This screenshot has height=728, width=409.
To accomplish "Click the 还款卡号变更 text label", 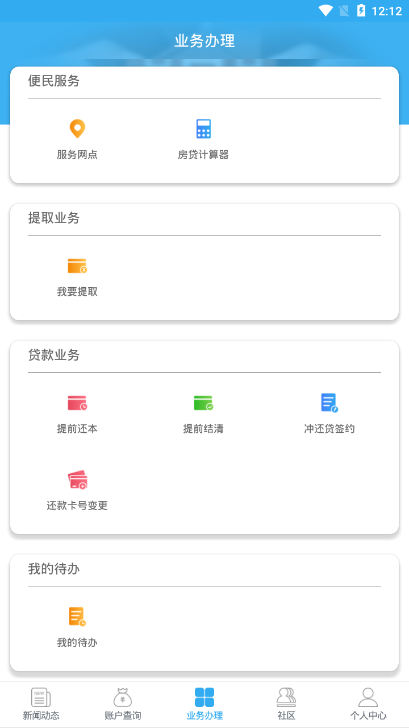I will pos(77,505).
